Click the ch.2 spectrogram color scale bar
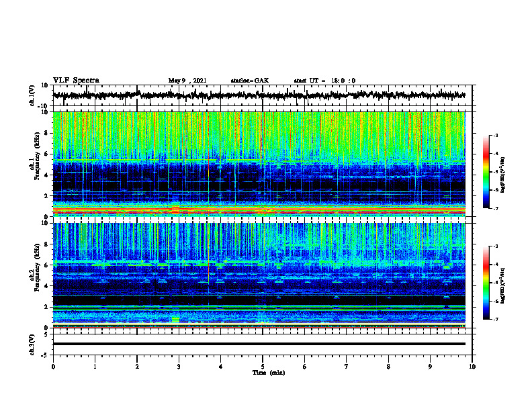This screenshot has height=411, width=532. point(486,283)
